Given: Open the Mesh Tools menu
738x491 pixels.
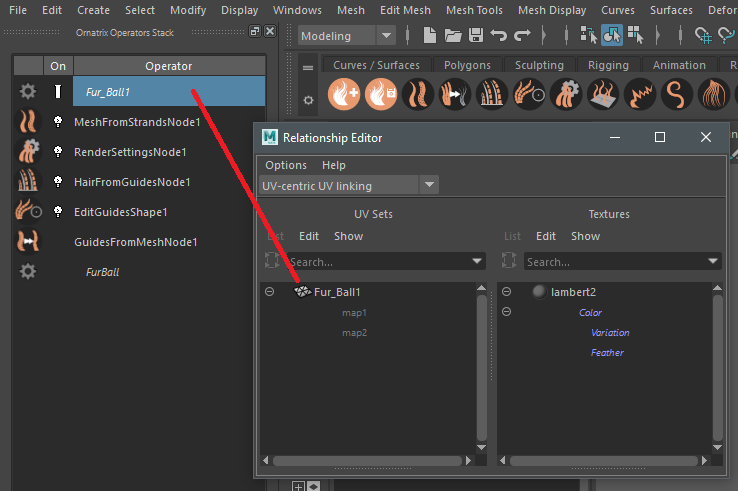Looking at the screenshot, I should coord(474,10).
